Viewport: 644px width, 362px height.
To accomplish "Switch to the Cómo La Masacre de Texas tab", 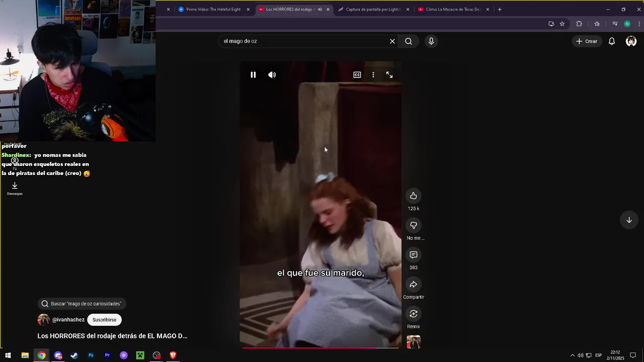I will click(453, 9).
